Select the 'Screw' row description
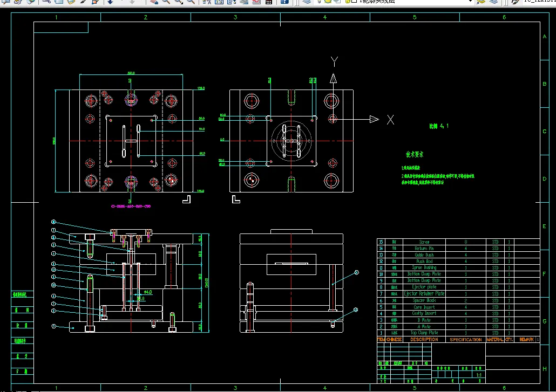556x392 pixels. (424, 242)
